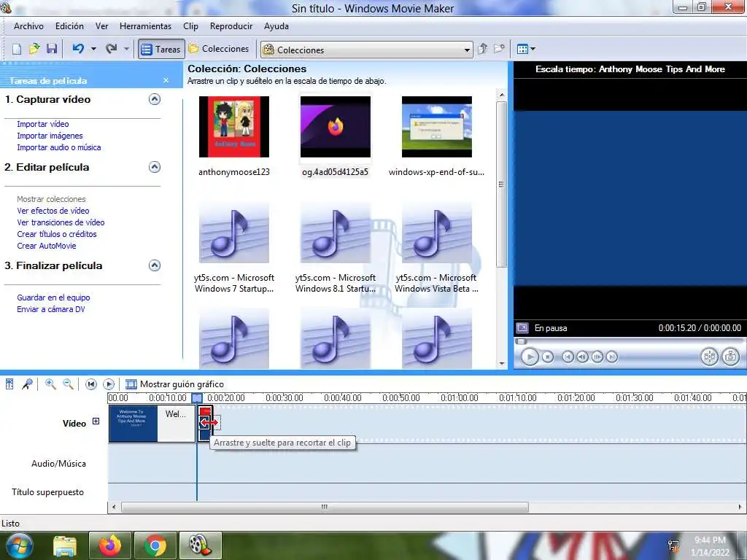Screen dimensions: 747x560
Task: Click Enviar a cámara DV link
Action: pos(51,309)
